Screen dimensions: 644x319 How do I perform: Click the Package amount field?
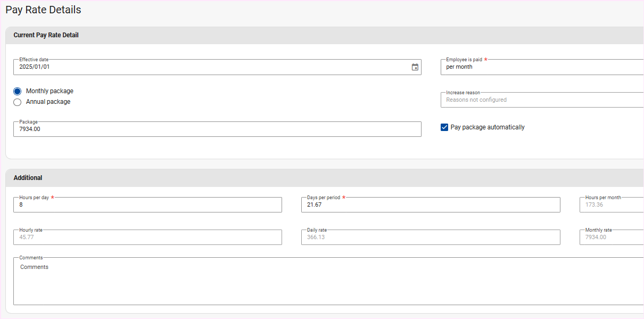coord(217,129)
